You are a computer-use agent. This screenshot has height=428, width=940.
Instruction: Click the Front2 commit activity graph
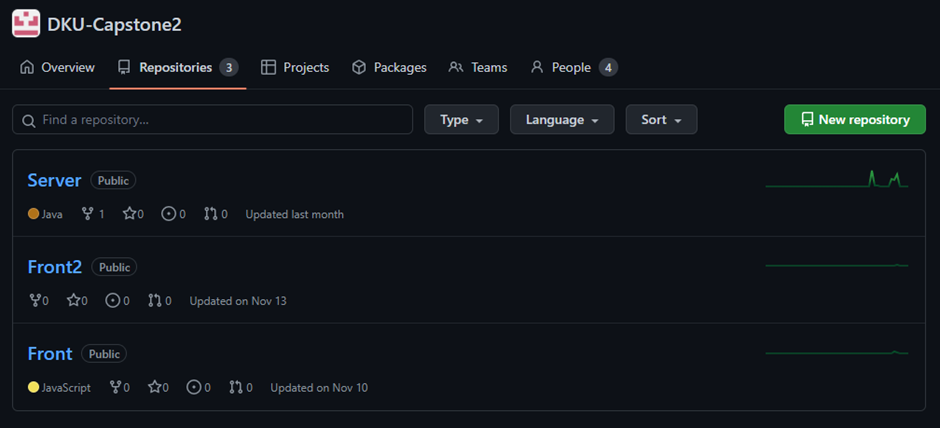pyautogui.click(x=837, y=265)
